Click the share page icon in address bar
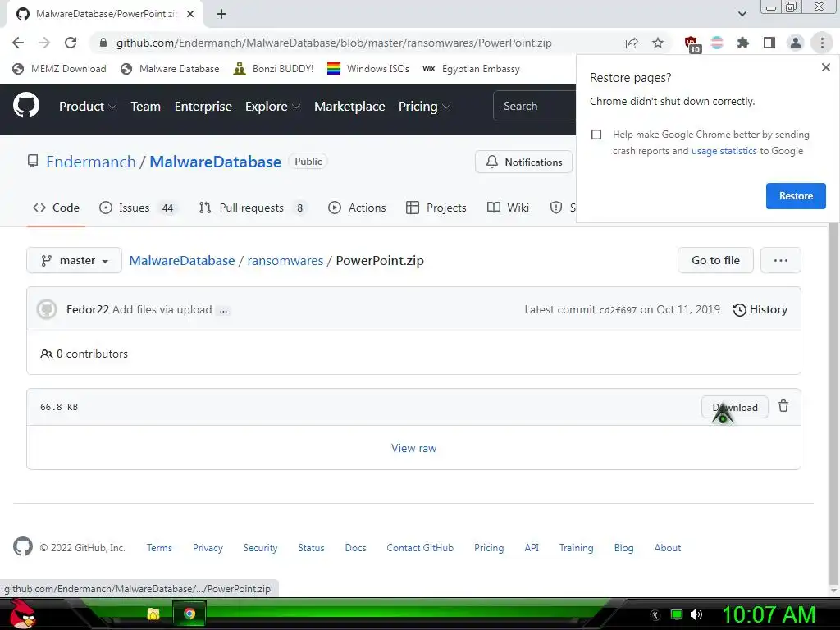The width and height of the screenshot is (840, 630). coord(632,43)
